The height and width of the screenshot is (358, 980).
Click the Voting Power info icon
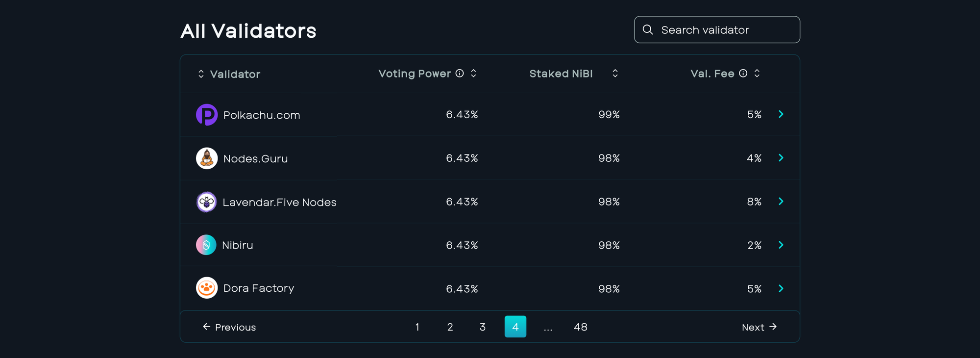460,74
